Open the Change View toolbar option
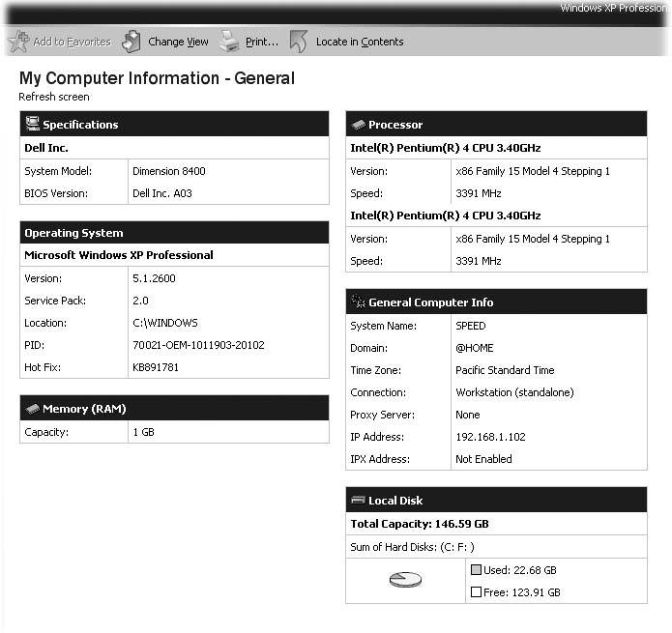 tap(178, 42)
